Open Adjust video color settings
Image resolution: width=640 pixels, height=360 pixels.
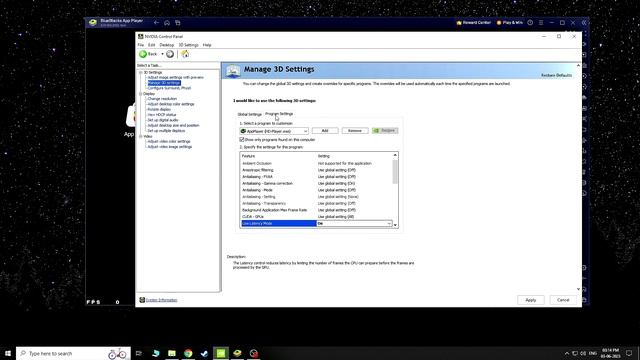[x=169, y=141]
